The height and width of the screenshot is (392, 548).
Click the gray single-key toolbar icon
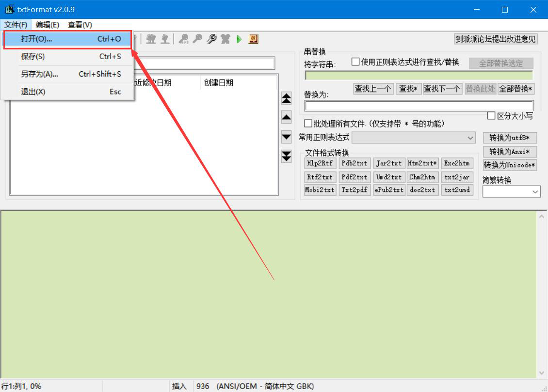197,39
